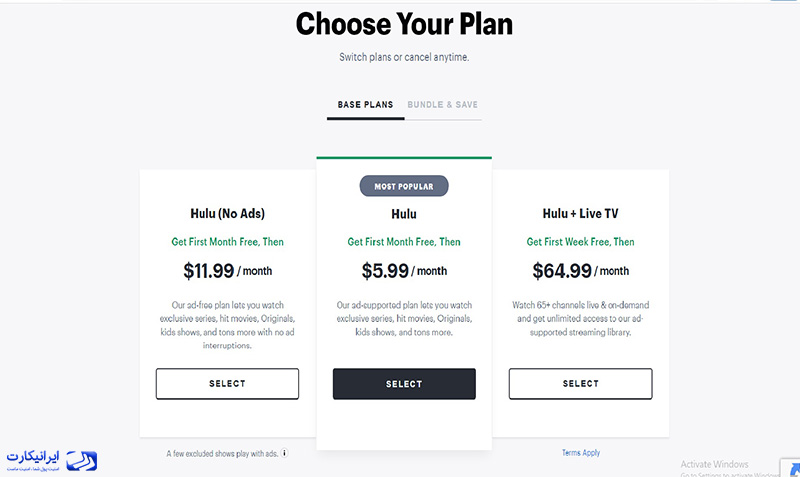Switch to the Bundle & Save tab
The height and width of the screenshot is (477, 800).
pos(442,105)
